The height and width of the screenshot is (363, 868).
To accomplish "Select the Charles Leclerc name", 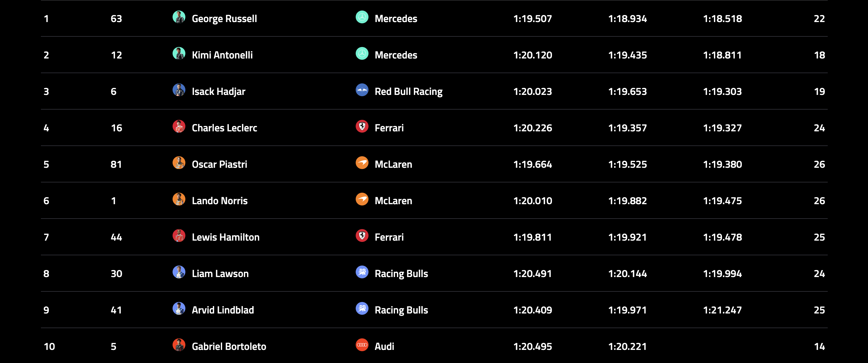I will [224, 128].
